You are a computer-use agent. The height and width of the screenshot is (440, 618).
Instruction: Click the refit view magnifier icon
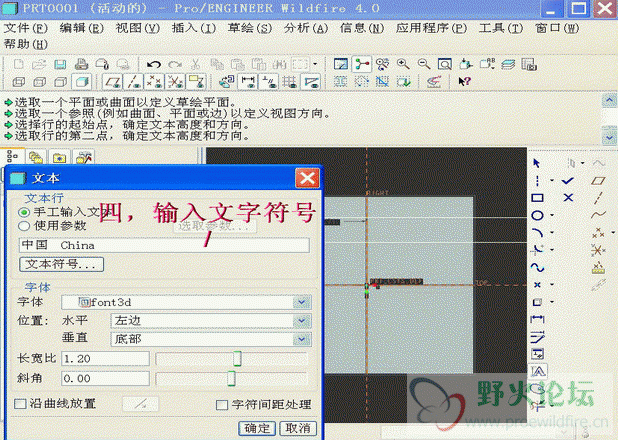445,64
